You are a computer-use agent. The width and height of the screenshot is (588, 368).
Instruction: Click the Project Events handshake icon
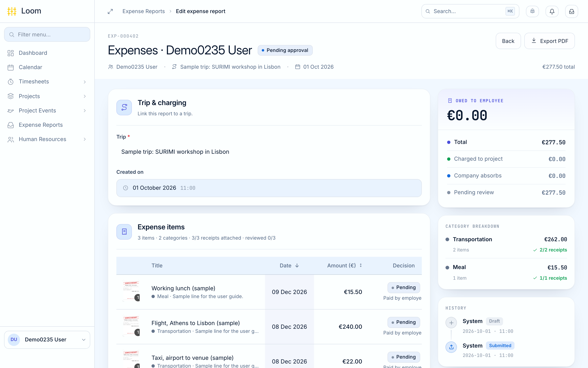[x=11, y=110]
